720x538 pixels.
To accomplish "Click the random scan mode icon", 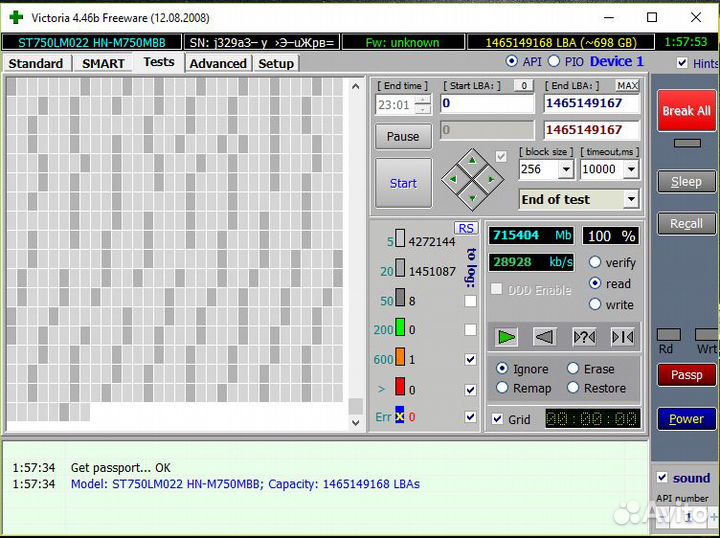I will (x=584, y=337).
